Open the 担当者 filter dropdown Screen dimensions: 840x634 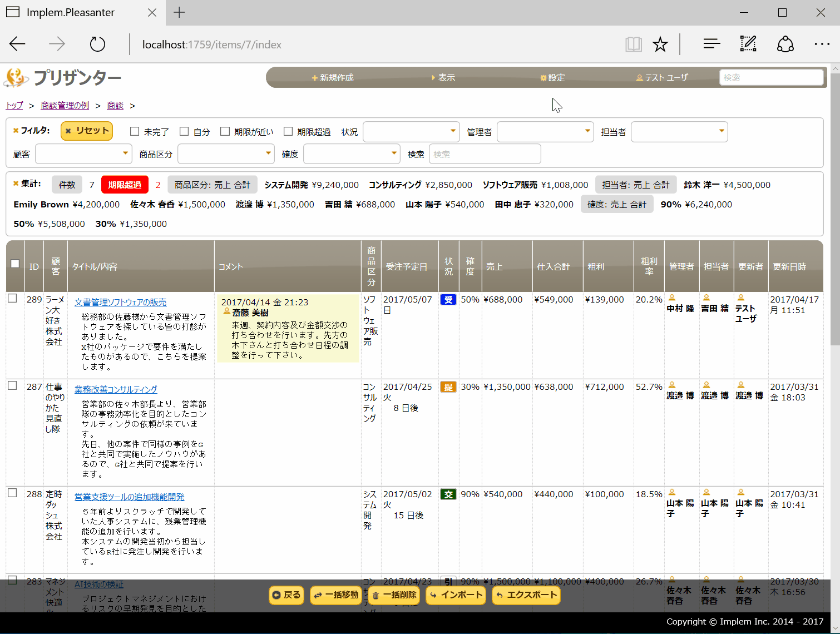click(679, 132)
